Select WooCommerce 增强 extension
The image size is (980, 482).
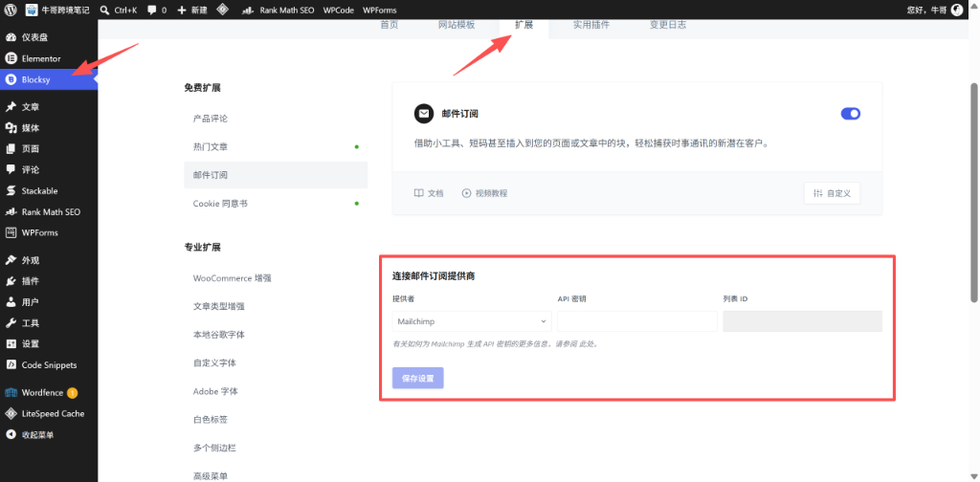pyautogui.click(x=276, y=278)
